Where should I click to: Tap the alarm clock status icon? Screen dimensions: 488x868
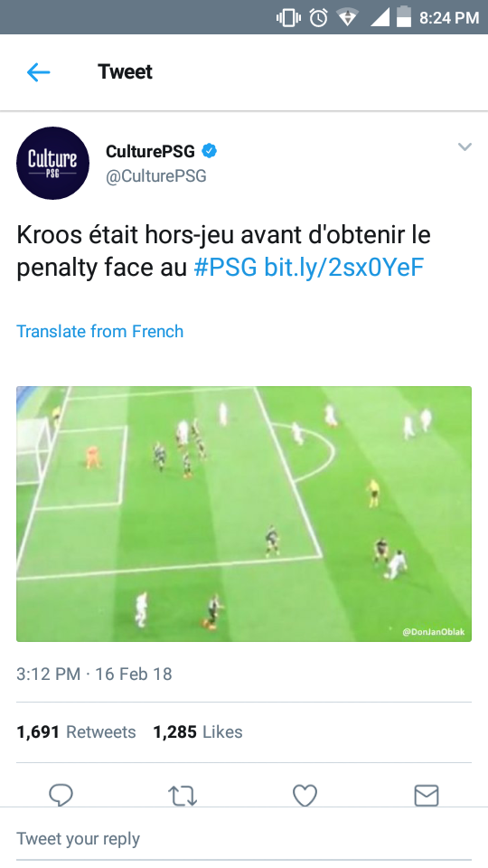pos(319,18)
